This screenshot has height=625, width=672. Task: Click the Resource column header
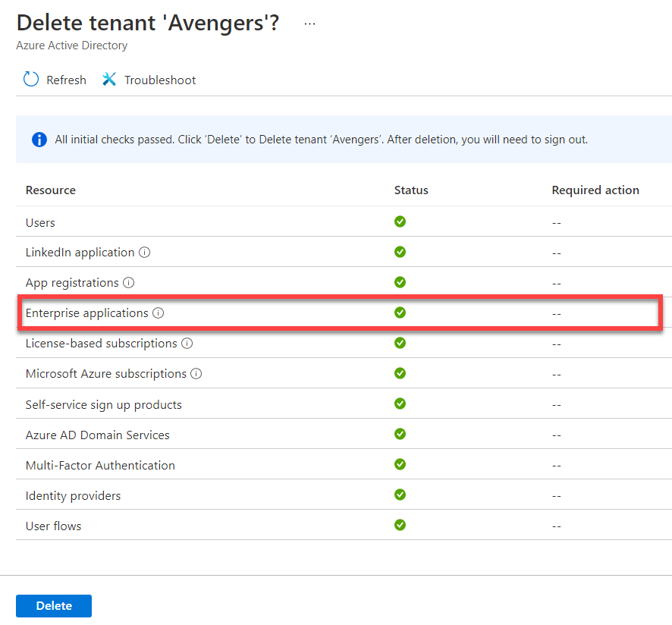click(x=51, y=190)
